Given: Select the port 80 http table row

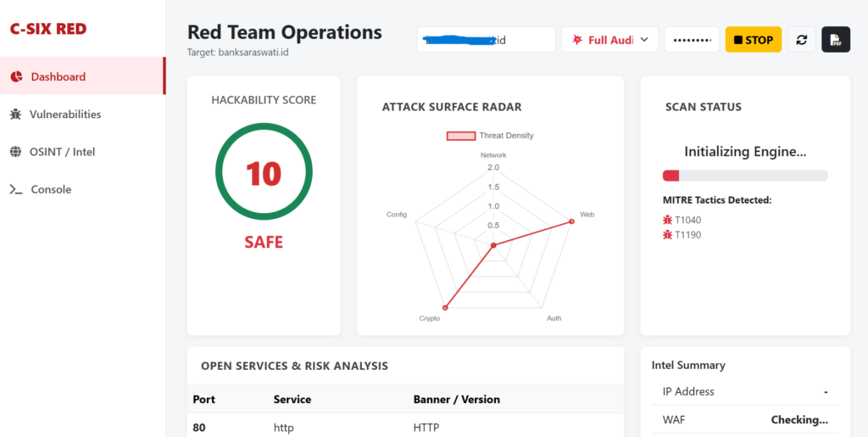Looking at the screenshot, I should click(405, 427).
